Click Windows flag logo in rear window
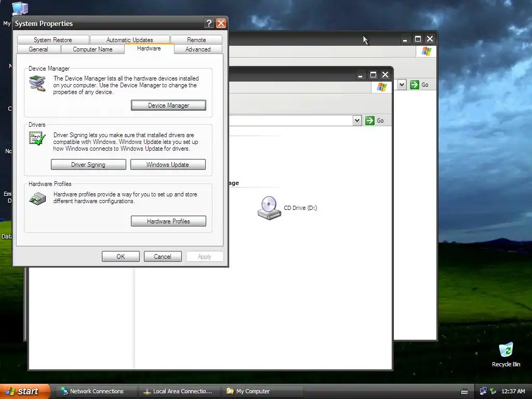This screenshot has width=532, height=399. pyautogui.click(x=426, y=51)
